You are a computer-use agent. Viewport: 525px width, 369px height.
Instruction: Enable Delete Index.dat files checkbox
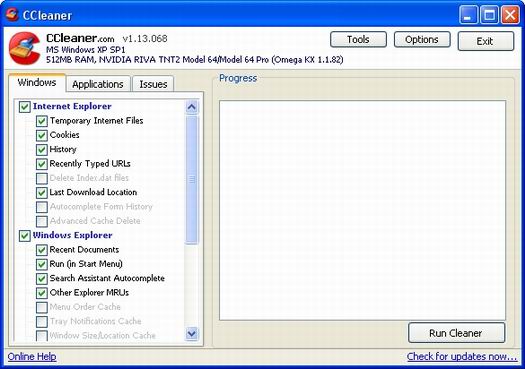tap(42, 178)
